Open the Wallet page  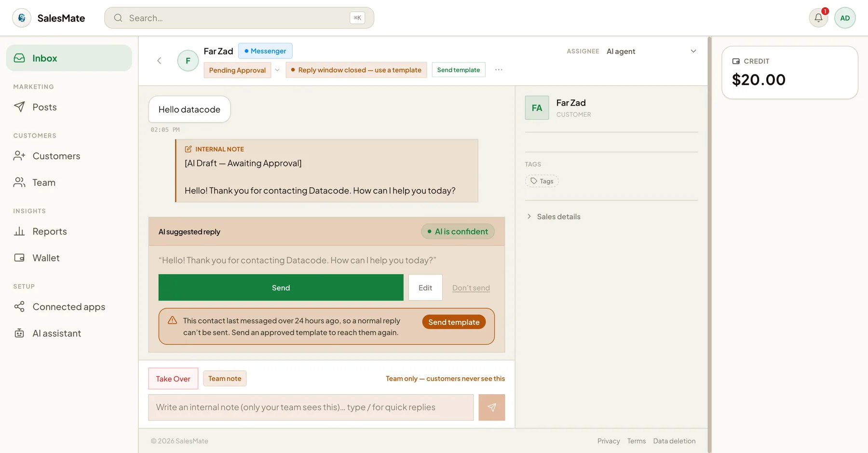pos(69,258)
